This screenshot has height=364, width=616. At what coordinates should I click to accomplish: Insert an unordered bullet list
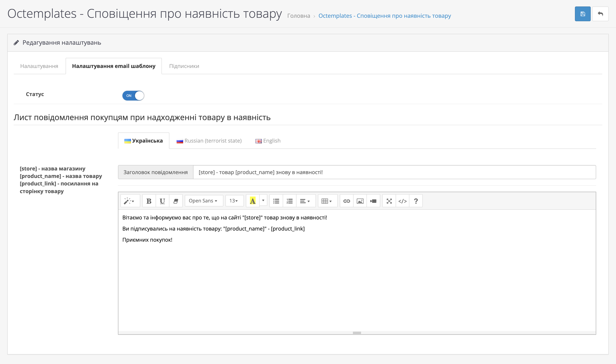pos(276,201)
